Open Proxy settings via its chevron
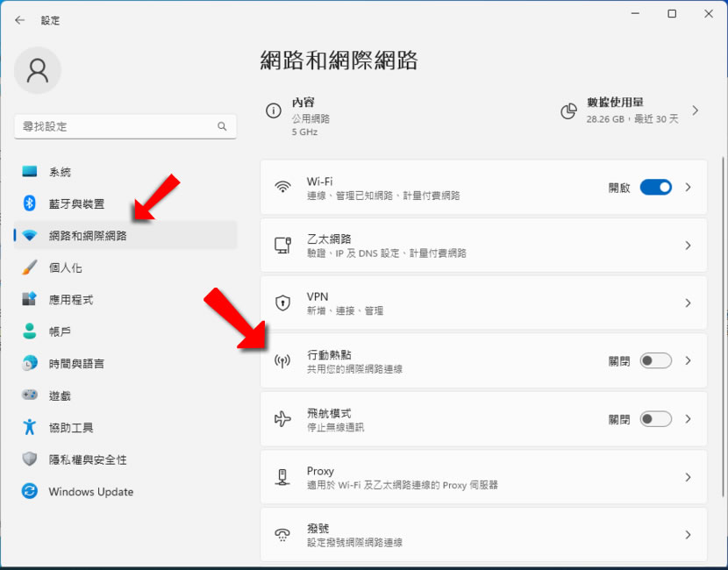The image size is (728, 570). click(x=688, y=477)
